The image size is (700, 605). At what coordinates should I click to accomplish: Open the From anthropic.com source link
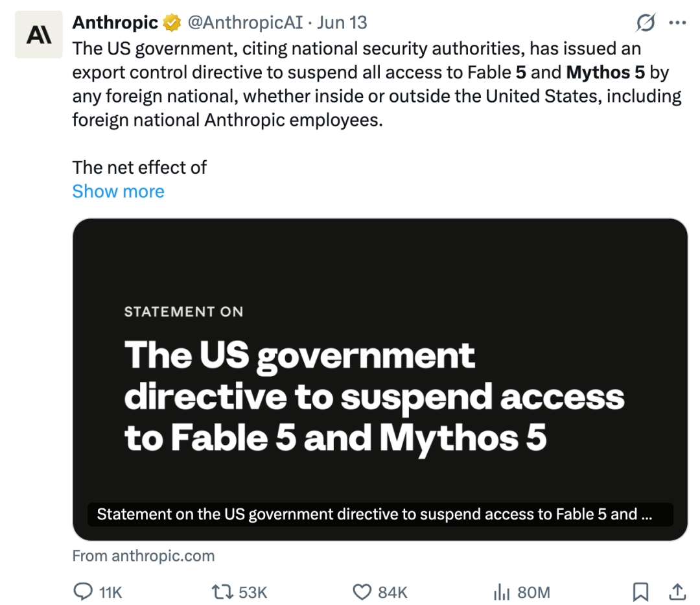(x=143, y=556)
